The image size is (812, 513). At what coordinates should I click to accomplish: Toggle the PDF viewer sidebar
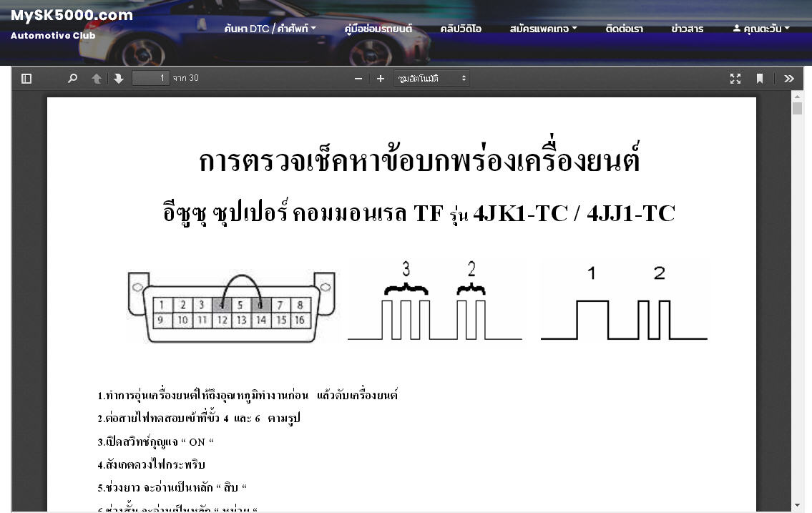[26, 79]
